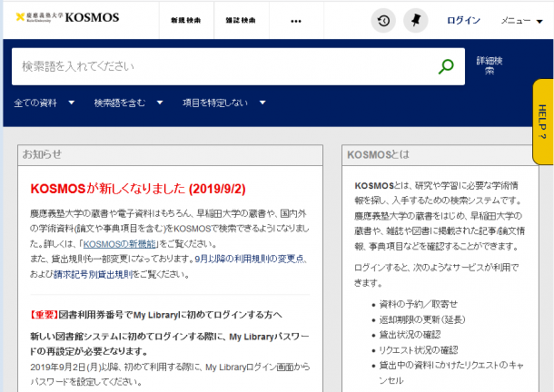Click the KOSMOS Keio University logo
554x392 pixels.
point(67,17)
